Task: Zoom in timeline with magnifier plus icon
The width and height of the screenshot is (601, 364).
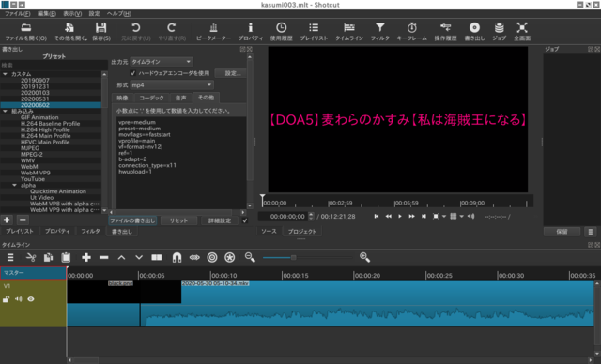Action: tap(365, 258)
